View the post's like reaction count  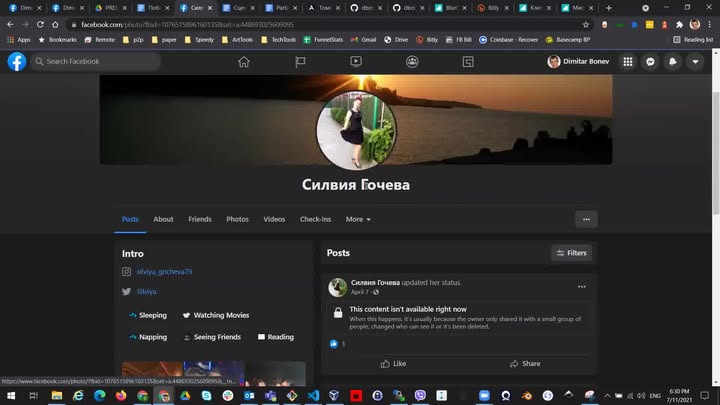point(338,344)
